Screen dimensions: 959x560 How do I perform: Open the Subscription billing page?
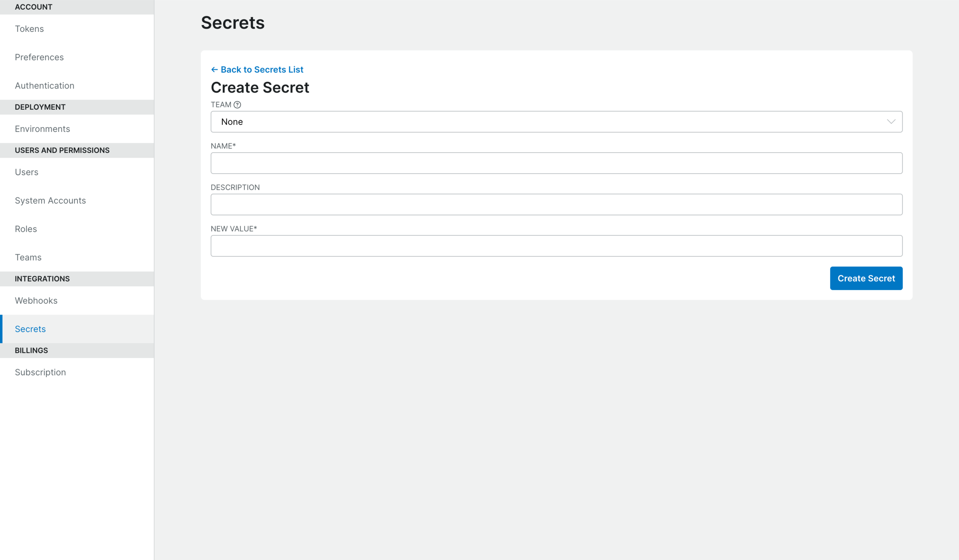(40, 372)
